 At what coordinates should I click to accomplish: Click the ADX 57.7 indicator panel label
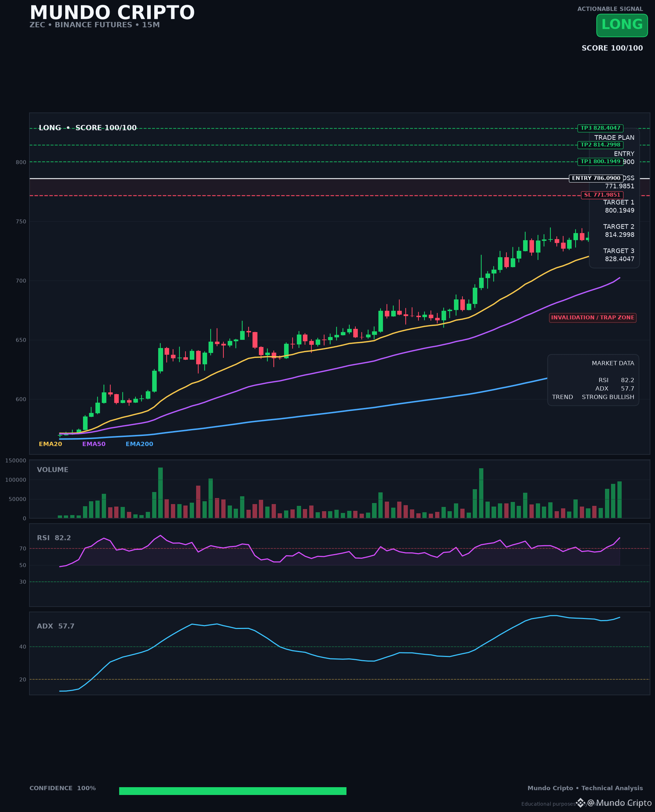pyautogui.click(x=55, y=626)
